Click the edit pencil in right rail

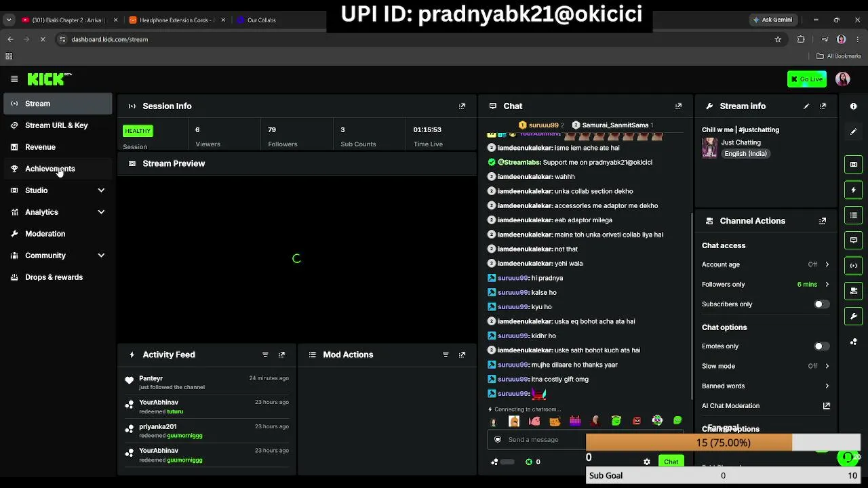(x=854, y=131)
